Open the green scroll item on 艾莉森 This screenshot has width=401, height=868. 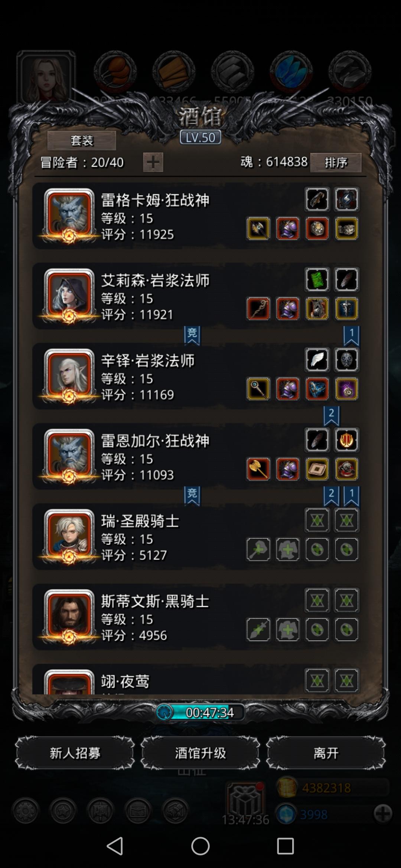coord(317,279)
